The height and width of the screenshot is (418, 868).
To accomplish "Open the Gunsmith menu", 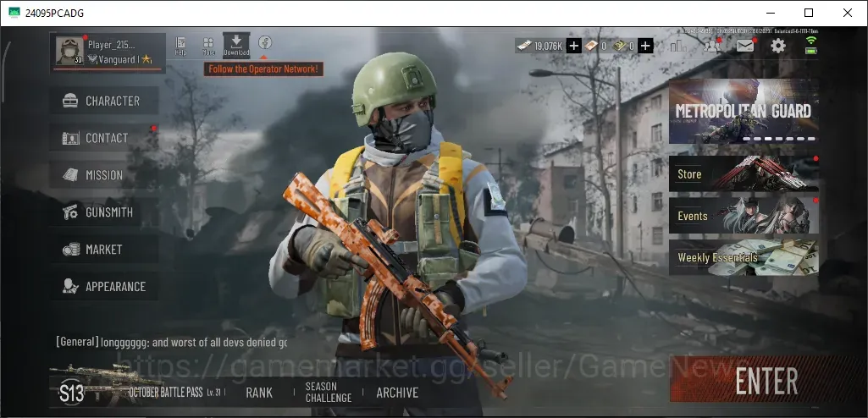I will pyautogui.click(x=104, y=212).
